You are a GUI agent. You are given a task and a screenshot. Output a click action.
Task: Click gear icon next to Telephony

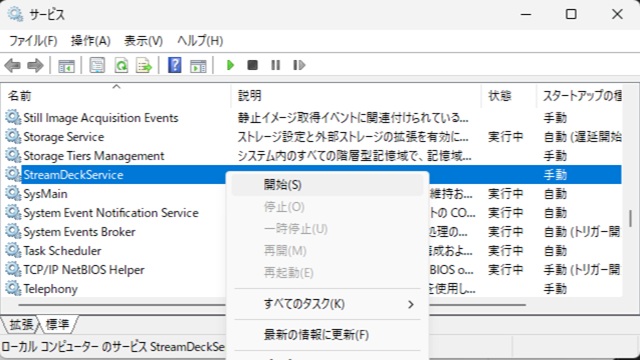pyautogui.click(x=13, y=289)
